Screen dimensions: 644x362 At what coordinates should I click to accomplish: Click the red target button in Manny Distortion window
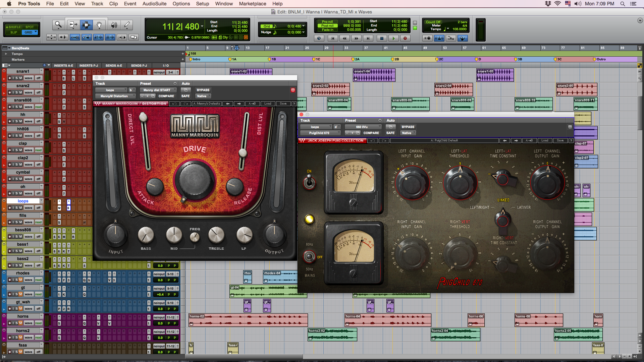pyautogui.click(x=293, y=90)
